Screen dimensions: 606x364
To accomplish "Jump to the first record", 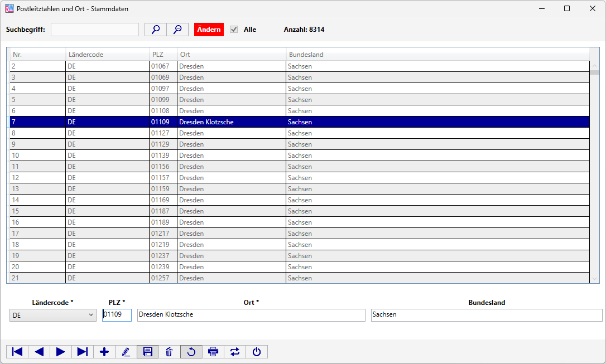I will (x=17, y=352).
